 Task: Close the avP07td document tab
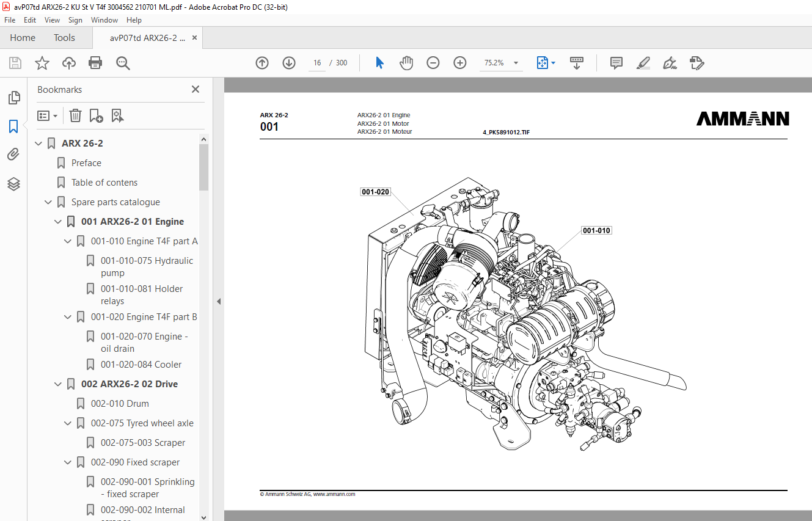point(195,38)
